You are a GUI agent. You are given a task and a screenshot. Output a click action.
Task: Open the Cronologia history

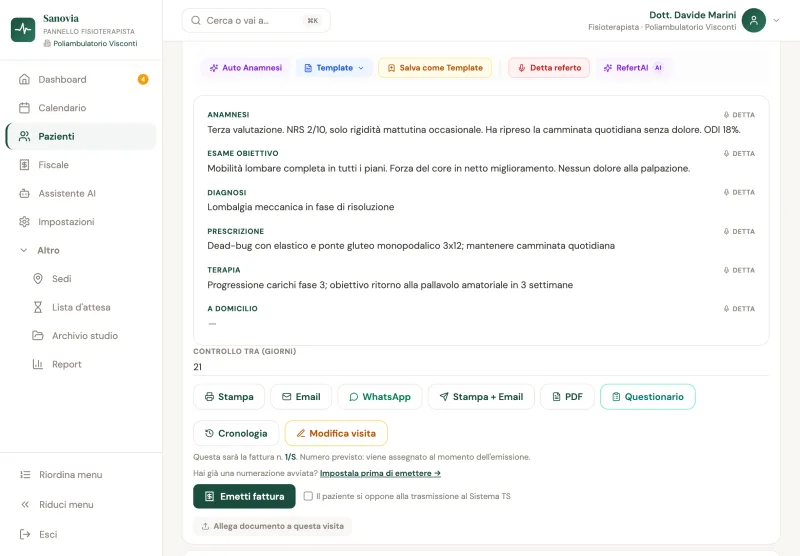(x=236, y=434)
